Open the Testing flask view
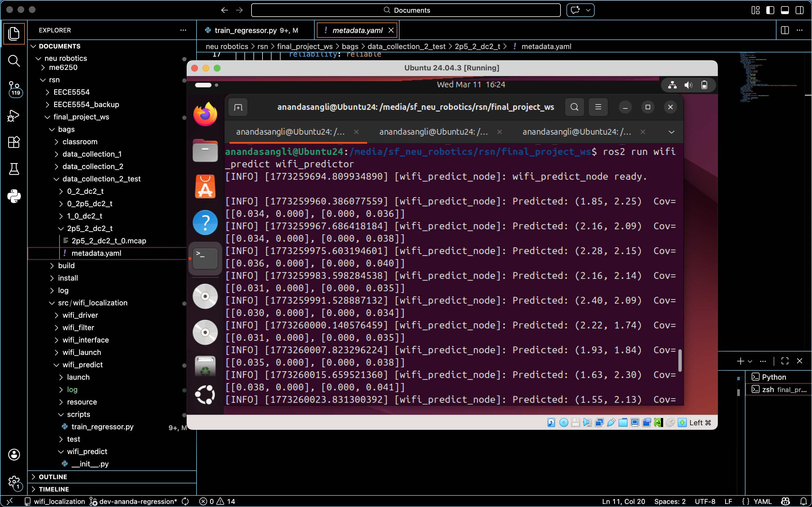 pyautogui.click(x=14, y=169)
